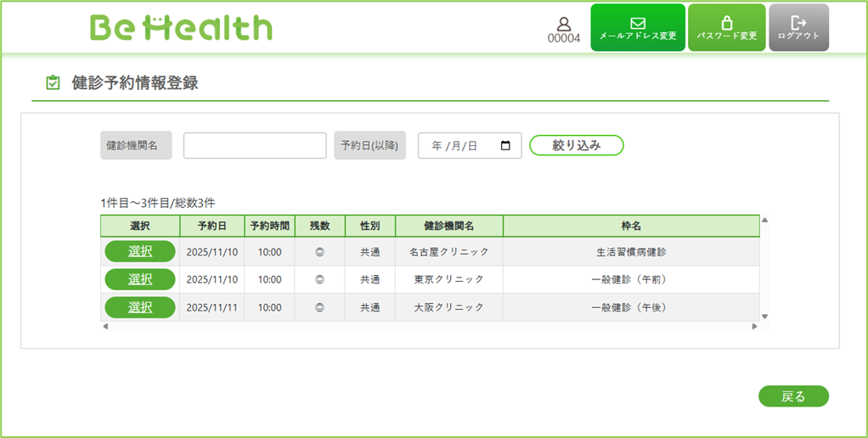Click the 戻る button

click(x=793, y=396)
